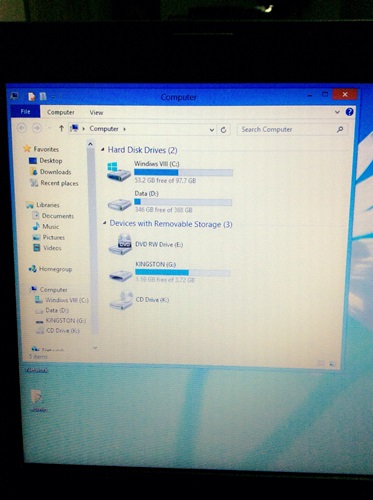Refresh the Computer view

click(x=224, y=130)
